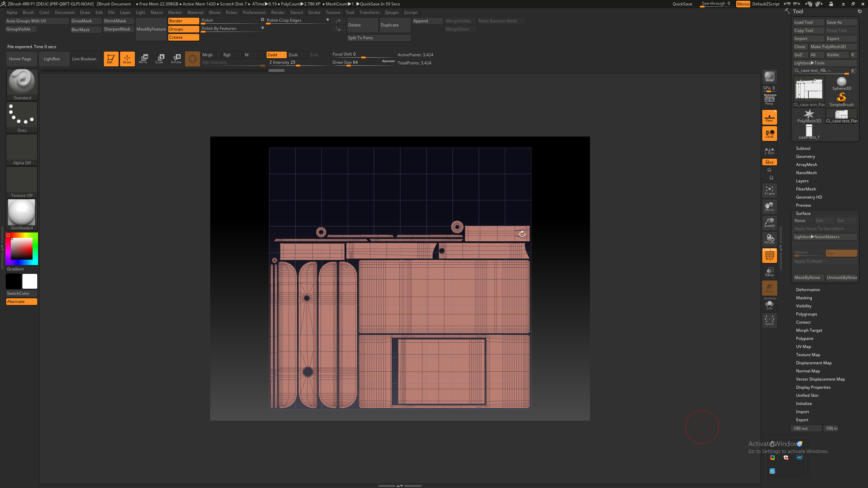
Task: Open the Preferences menu
Action: tap(254, 13)
